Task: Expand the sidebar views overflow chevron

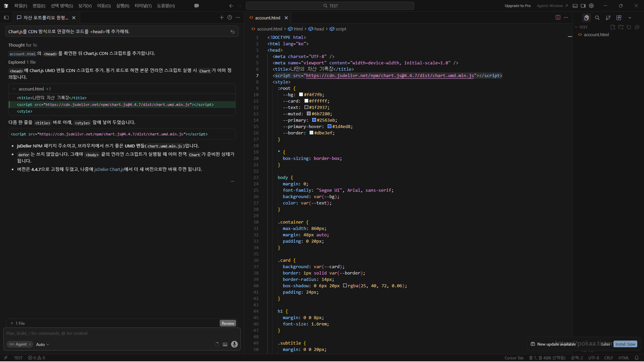Action: point(630,18)
